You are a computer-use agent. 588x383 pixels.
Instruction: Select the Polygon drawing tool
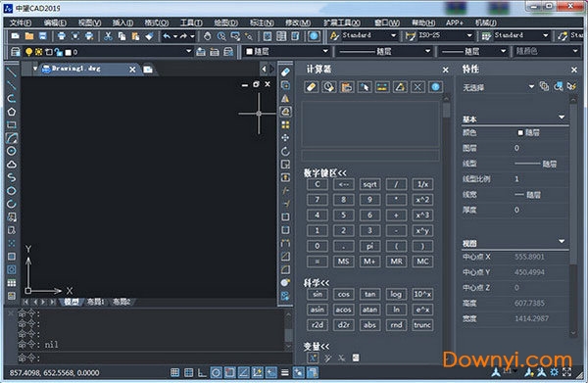tap(11, 112)
